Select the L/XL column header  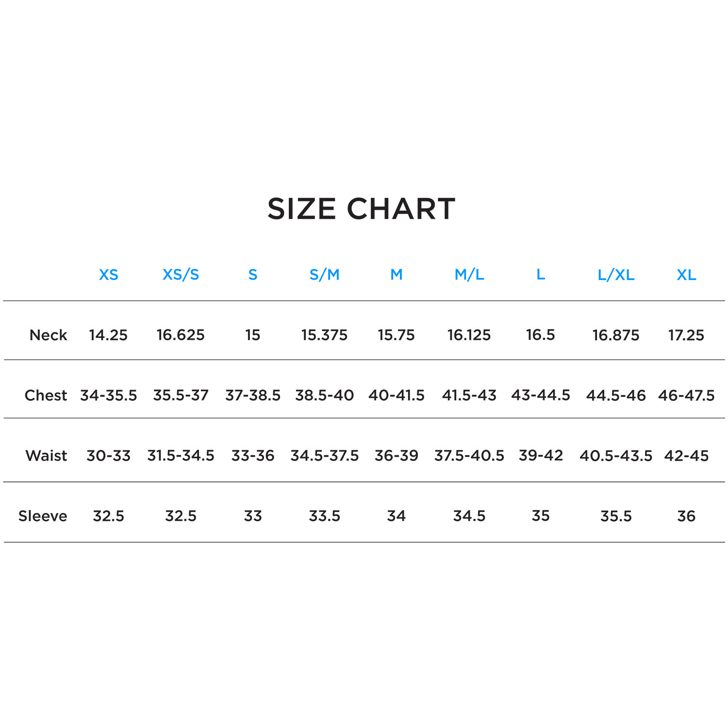pos(616,275)
